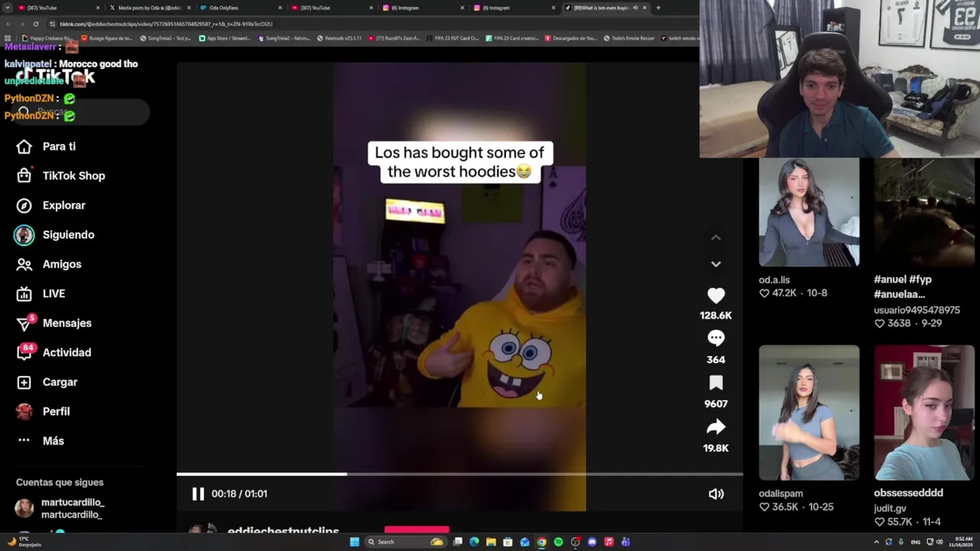Open the Faletools v25.1.11 bookmark

click(338, 38)
